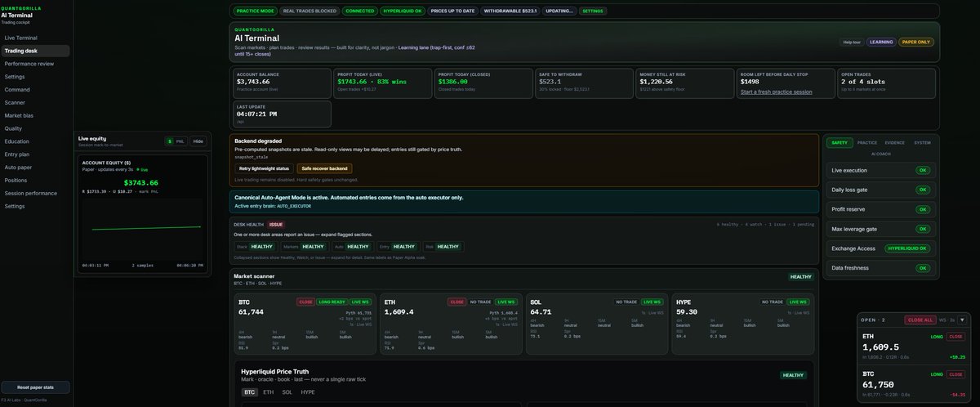Select Entry plan in sidebar
This screenshot has height=407, width=980.
coord(35,154)
